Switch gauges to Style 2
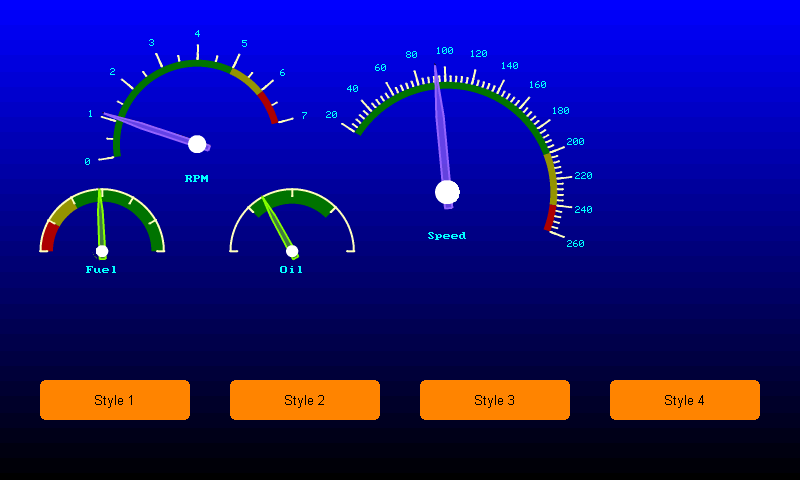The width and height of the screenshot is (800, 480). [x=305, y=400]
